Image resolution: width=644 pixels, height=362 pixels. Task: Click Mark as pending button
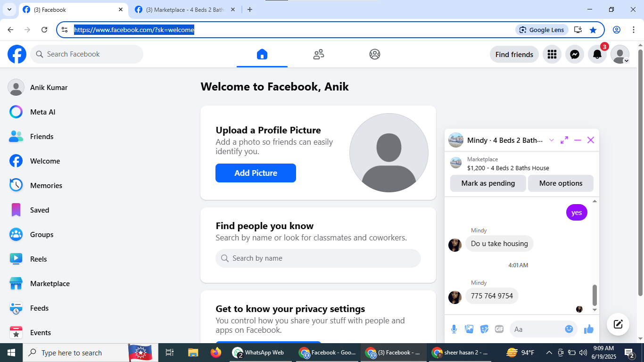(488, 183)
